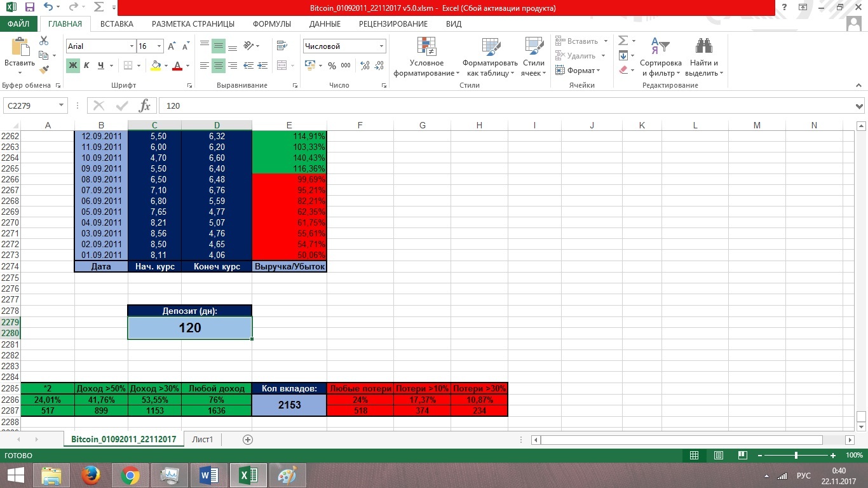
Task: Click the Copy icon in clipboard group
Action: tap(44, 55)
